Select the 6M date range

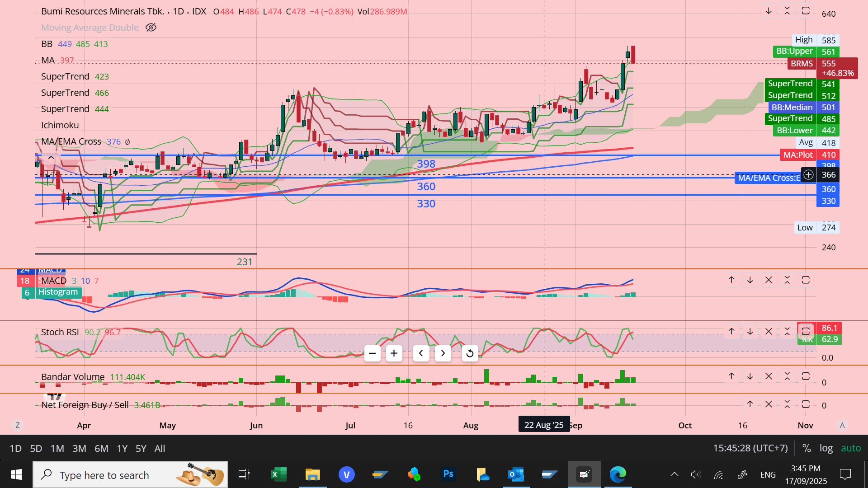[101, 448]
